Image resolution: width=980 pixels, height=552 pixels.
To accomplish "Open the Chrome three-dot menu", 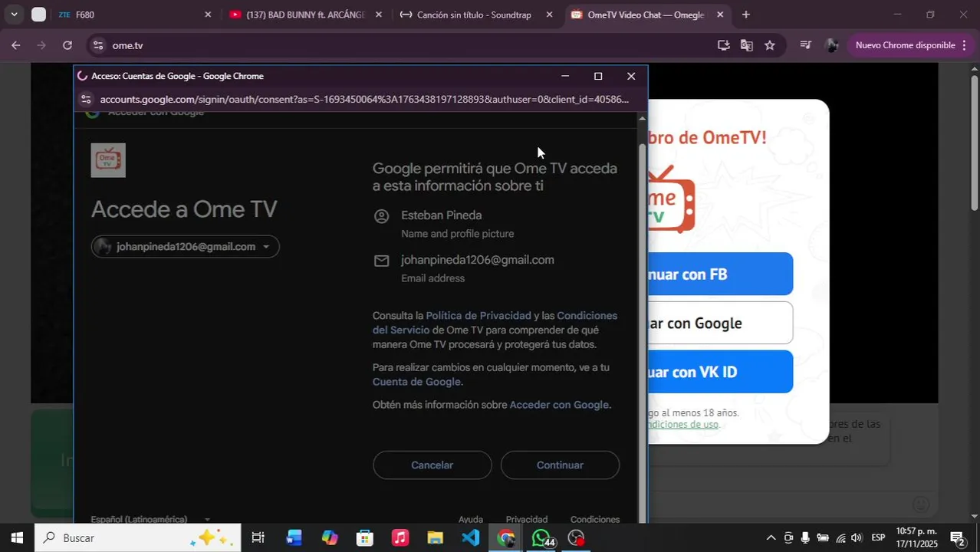I will tap(963, 45).
